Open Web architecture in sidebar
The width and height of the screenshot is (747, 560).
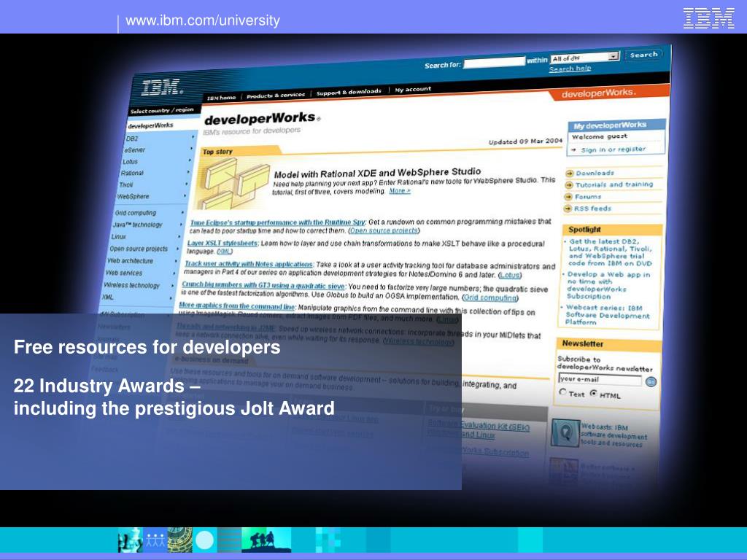coord(130,260)
